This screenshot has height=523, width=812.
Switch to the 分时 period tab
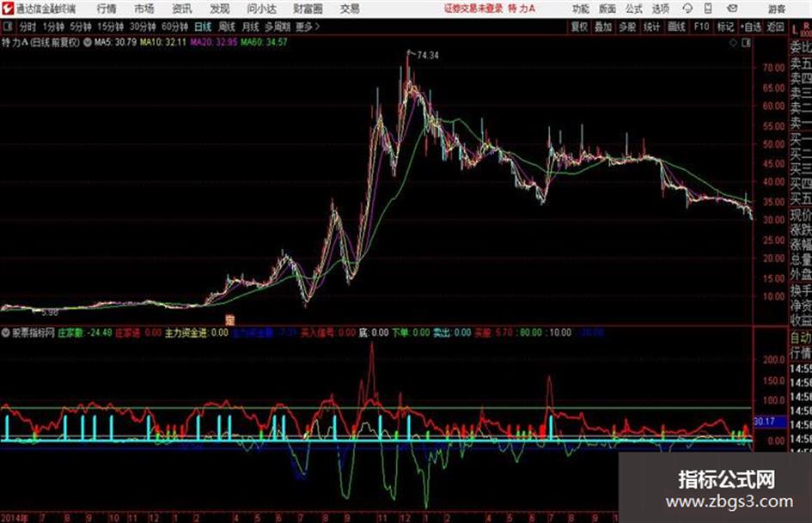(27, 27)
